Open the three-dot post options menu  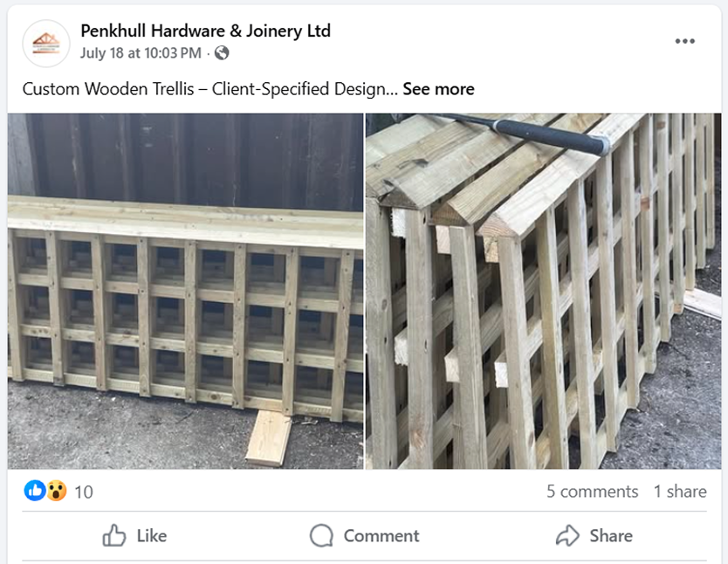(x=685, y=41)
